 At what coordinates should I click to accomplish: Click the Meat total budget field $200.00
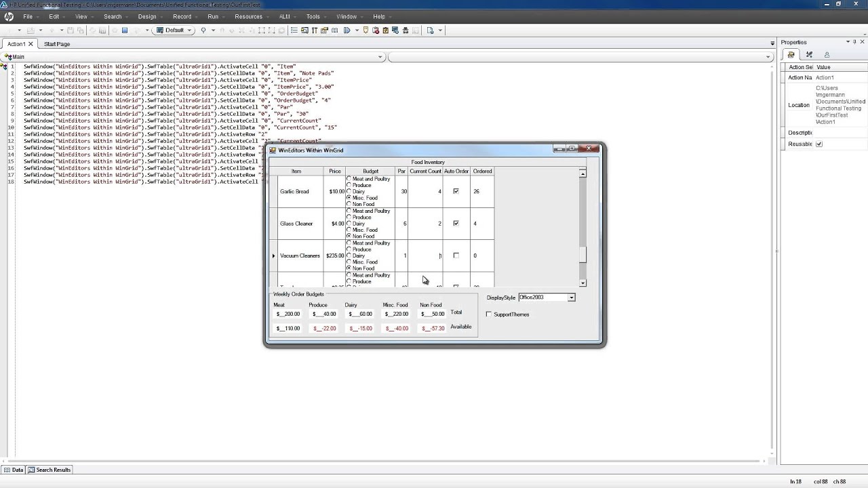click(x=288, y=314)
